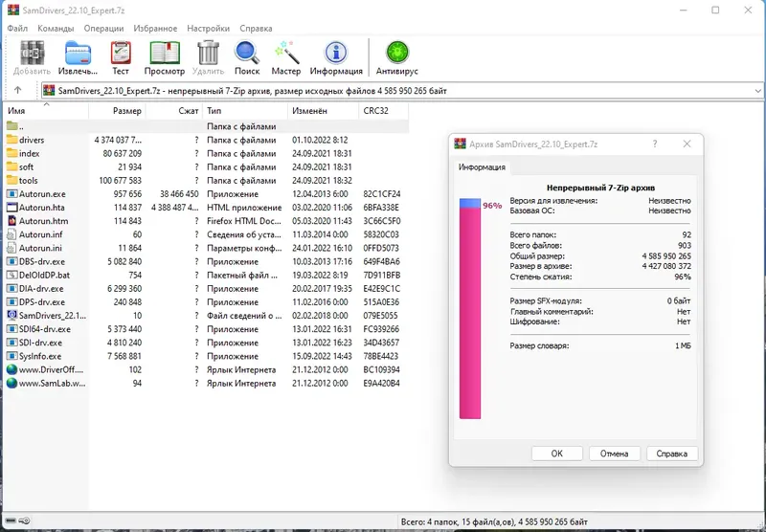This screenshot has width=766, height=532.
Task: Open the Справка menu
Action: pos(256,29)
